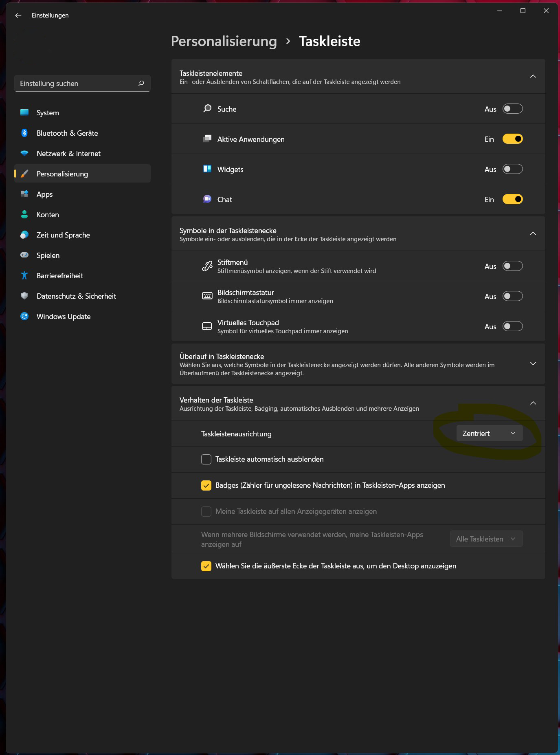560x755 pixels.
Task: Go to Datenschutz & Sicherheit
Action: [x=82, y=296]
